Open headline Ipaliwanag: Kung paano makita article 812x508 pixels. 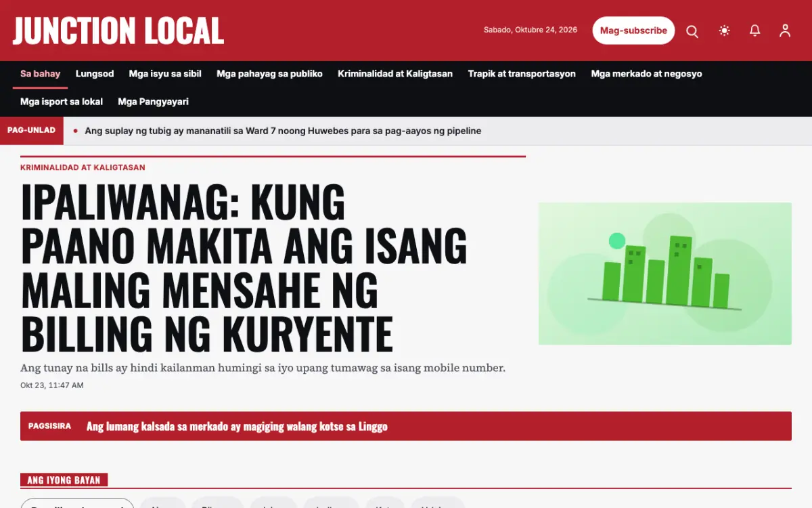click(244, 268)
